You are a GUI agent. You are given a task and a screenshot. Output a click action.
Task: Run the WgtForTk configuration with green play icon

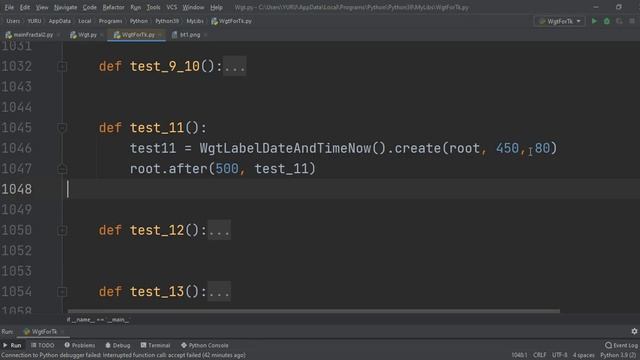(x=594, y=21)
